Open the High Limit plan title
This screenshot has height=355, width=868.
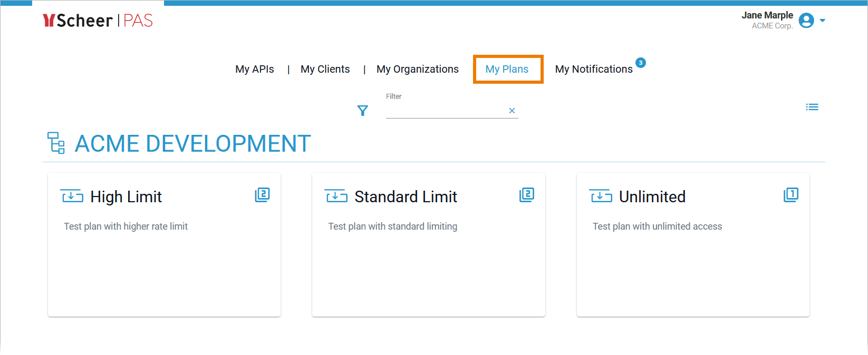coord(126,196)
